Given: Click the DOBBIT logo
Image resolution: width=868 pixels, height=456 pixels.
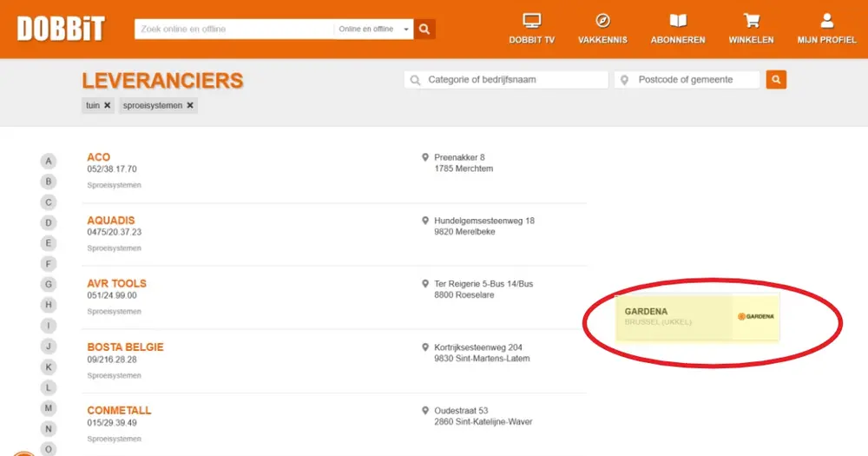Looking at the screenshot, I should (x=61, y=29).
